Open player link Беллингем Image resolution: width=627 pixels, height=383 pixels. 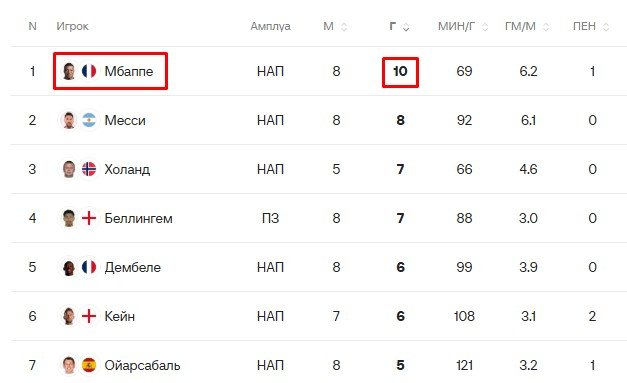(x=138, y=218)
